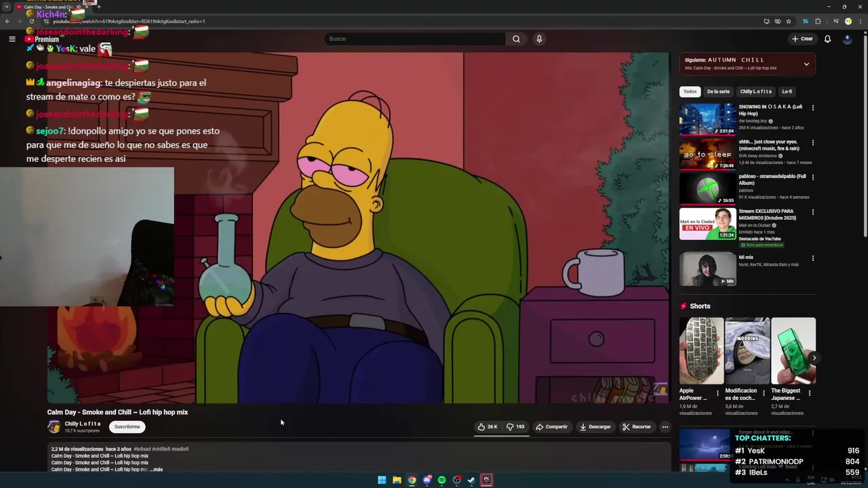
Task: Click the Buscar search field
Action: [415, 39]
